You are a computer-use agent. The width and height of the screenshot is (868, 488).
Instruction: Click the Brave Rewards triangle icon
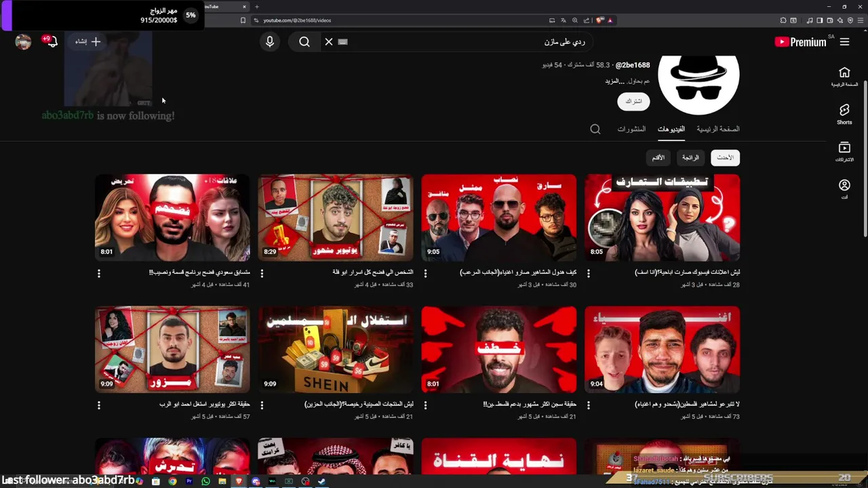pyautogui.click(x=610, y=20)
